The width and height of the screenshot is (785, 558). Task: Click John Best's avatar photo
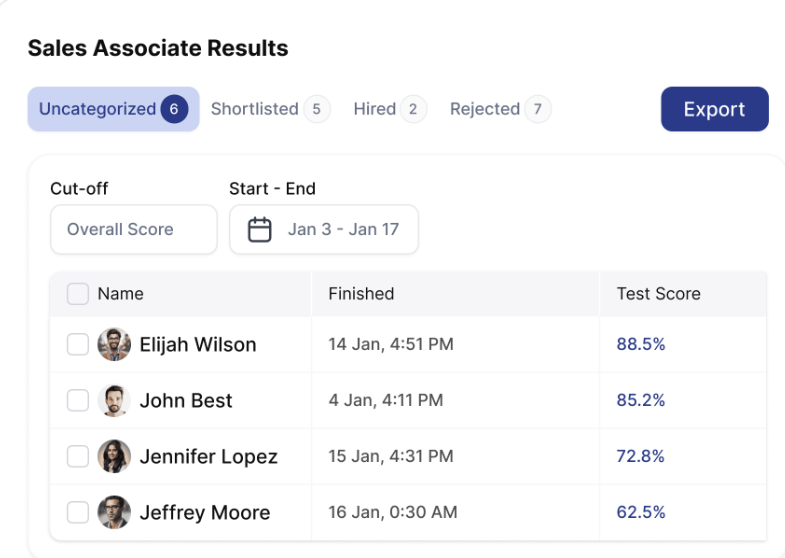coord(114,401)
